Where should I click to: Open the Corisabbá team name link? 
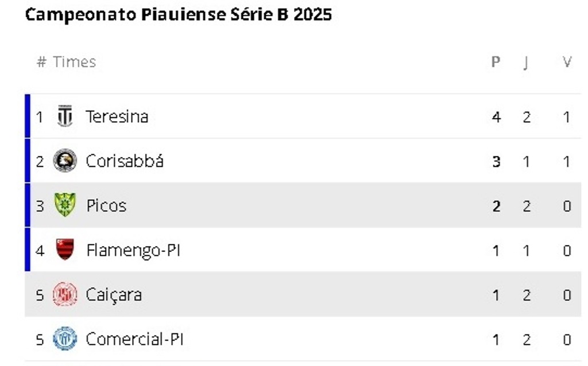coord(125,161)
